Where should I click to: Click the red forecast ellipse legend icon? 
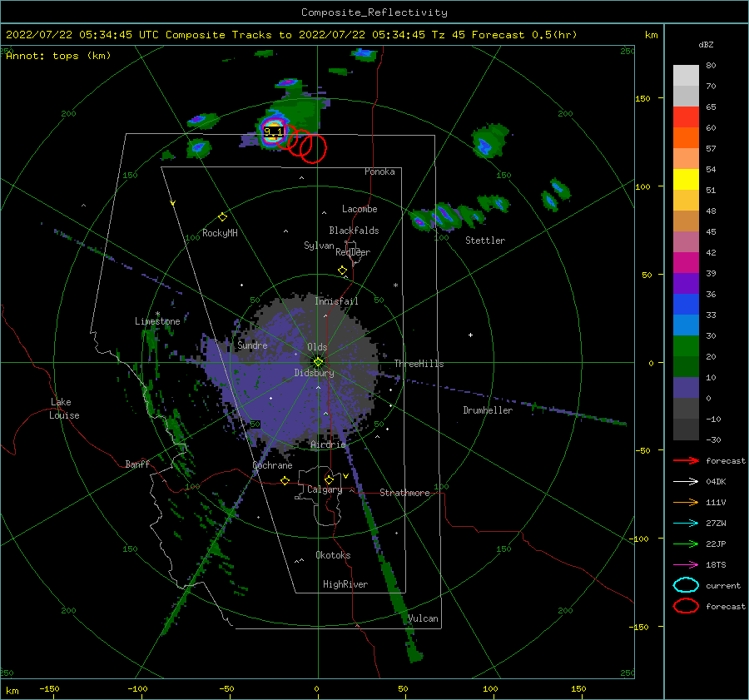click(686, 606)
